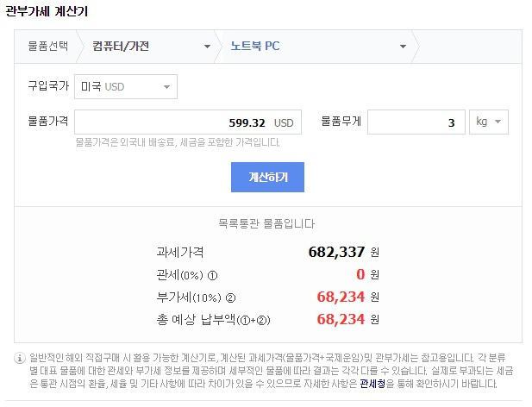The height and width of the screenshot is (407, 532).
Task: Click the 부가세(10%) ② label
Action: tap(196, 297)
